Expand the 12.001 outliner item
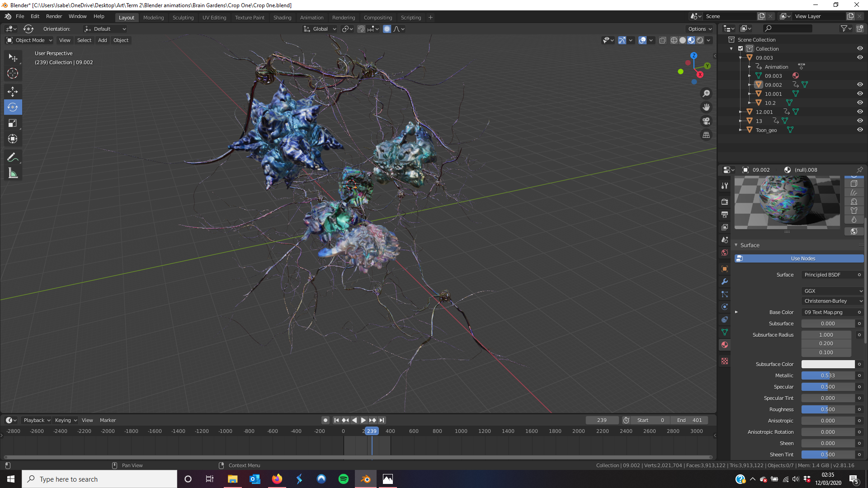Image resolution: width=868 pixels, height=488 pixels. click(741, 112)
